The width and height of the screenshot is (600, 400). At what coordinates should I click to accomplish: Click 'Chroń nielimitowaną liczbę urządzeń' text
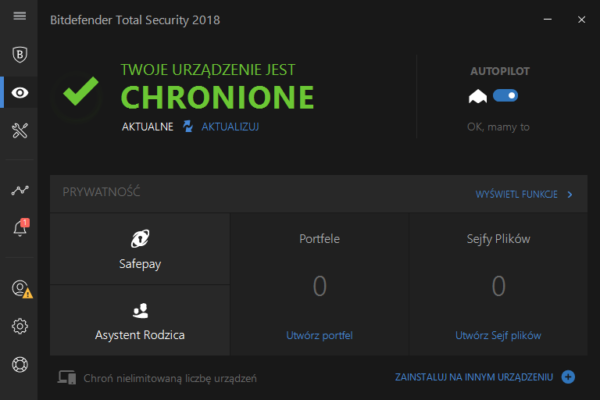(x=170, y=379)
